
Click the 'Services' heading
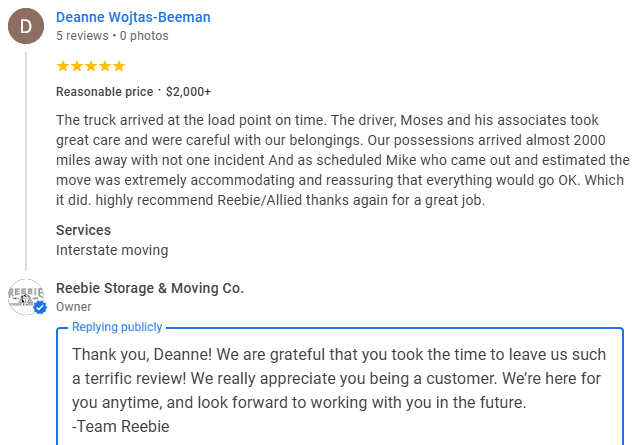[83, 230]
